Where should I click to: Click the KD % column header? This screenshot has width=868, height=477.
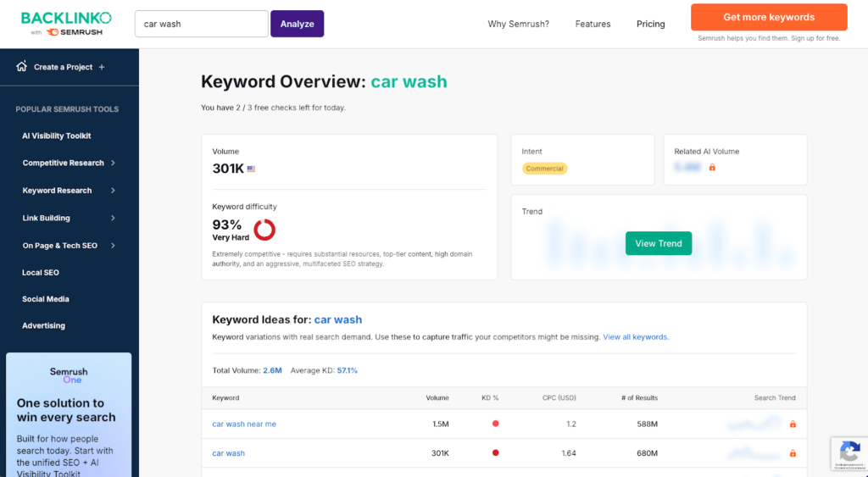coord(490,398)
